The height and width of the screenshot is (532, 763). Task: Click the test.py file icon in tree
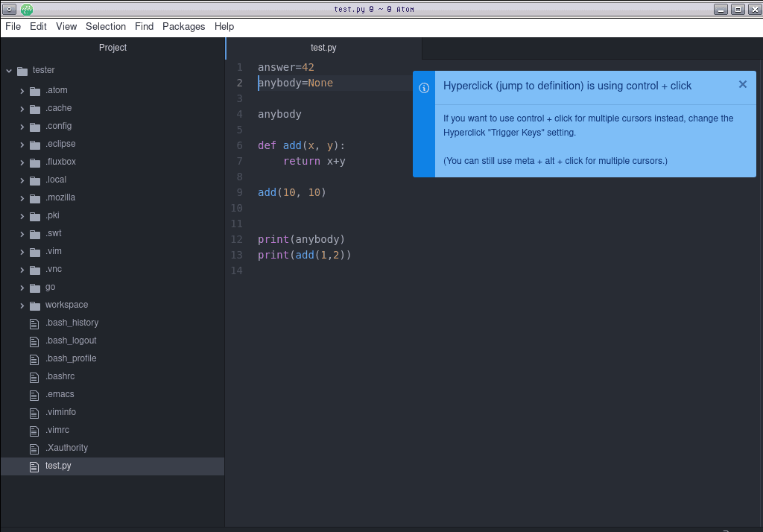coord(34,466)
